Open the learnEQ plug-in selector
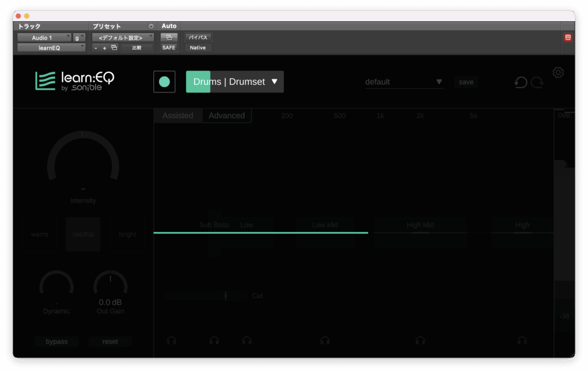588x373 pixels. (51, 48)
